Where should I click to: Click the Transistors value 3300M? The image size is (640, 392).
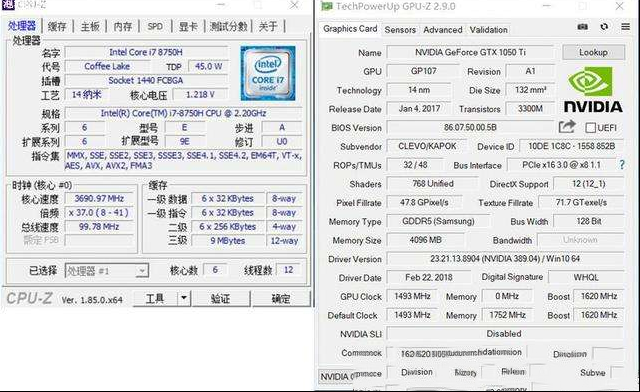(530, 109)
